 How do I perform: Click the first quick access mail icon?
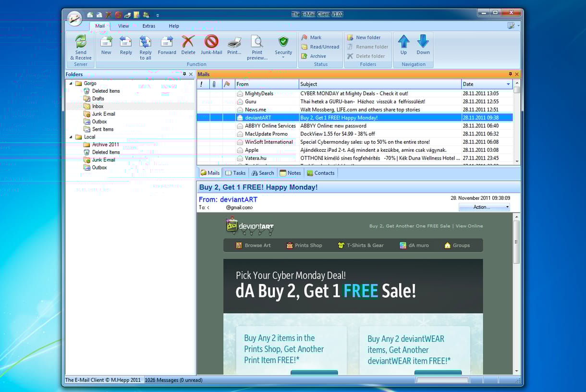pyautogui.click(x=90, y=15)
